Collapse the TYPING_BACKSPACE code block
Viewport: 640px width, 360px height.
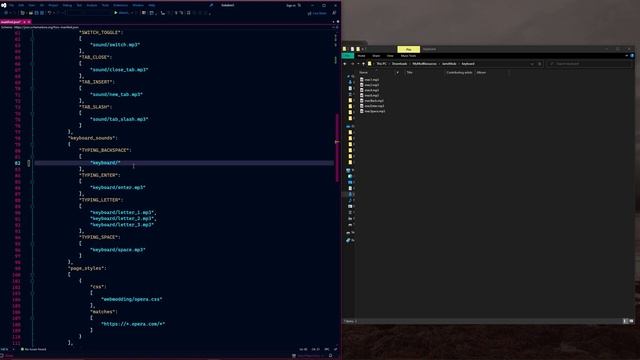(32, 157)
